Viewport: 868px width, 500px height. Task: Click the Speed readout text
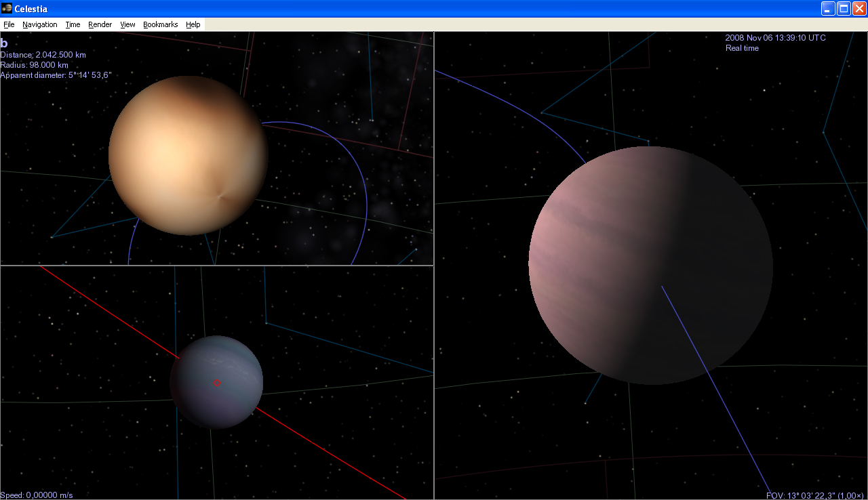click(x=37, y=495)
